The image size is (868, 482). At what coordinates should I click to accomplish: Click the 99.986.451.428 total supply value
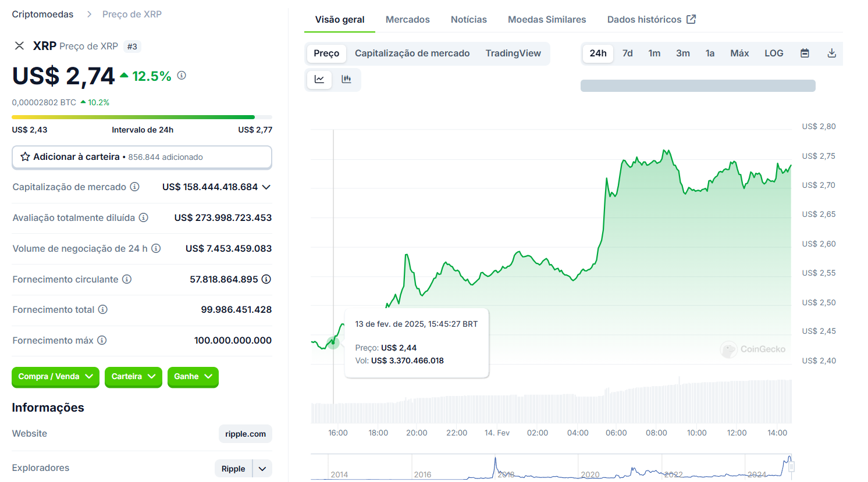[236, 309]
